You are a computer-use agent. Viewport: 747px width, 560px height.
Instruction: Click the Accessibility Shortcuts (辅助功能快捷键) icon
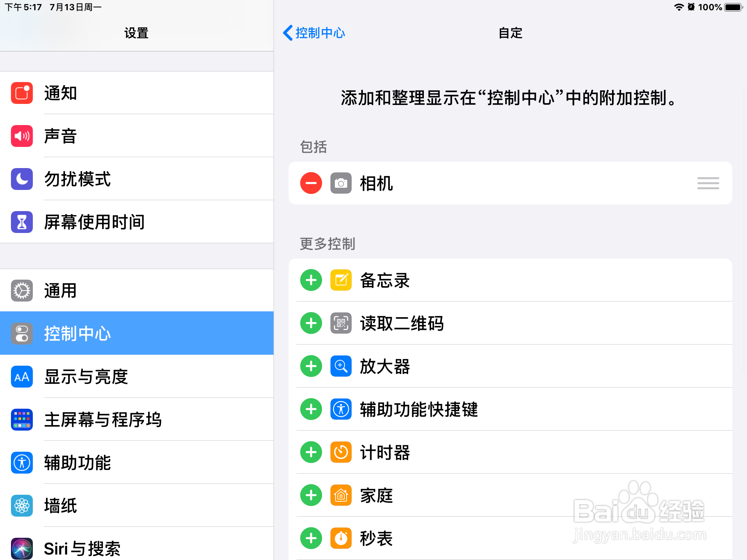pos(341,409)
